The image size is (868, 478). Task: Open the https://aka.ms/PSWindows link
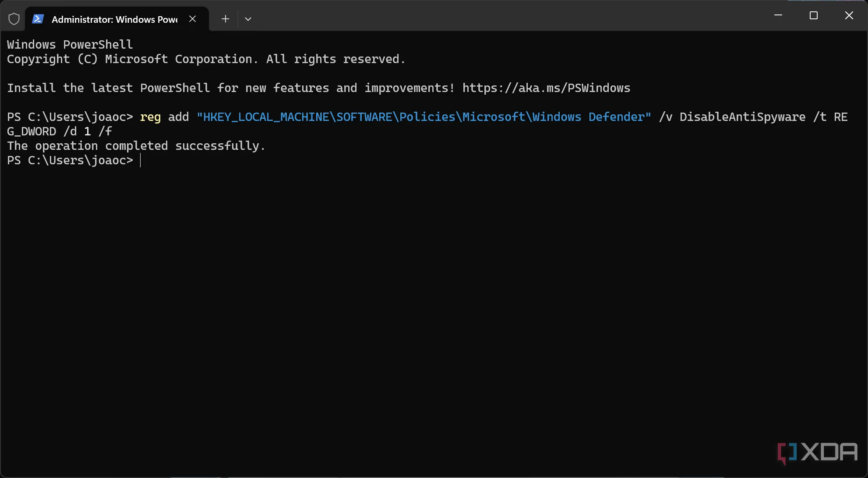[546, 88]
